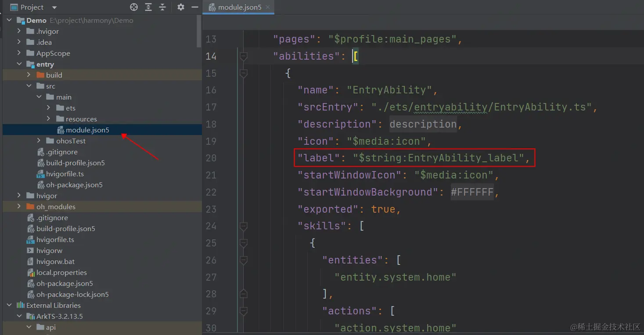Viewport: 644px width, 335px height.
Task: Expand the oh_modules folder chevron
Action: (x=19, y=207)
